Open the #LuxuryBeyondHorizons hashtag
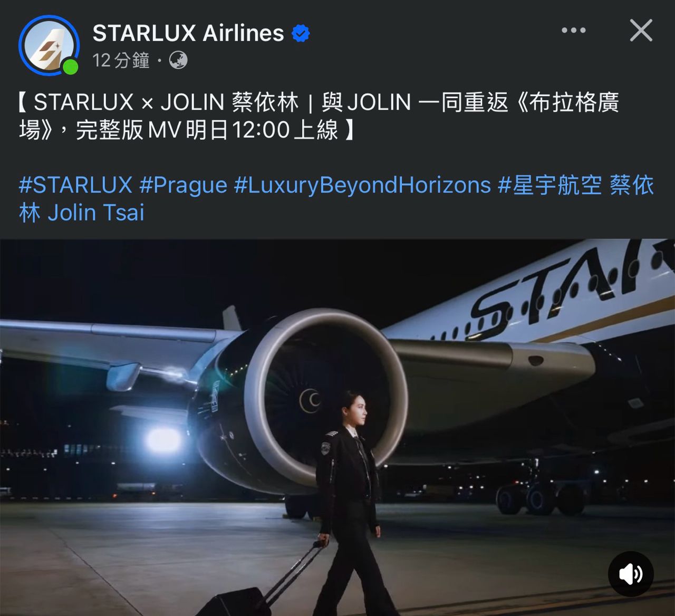 coord(362,185)
